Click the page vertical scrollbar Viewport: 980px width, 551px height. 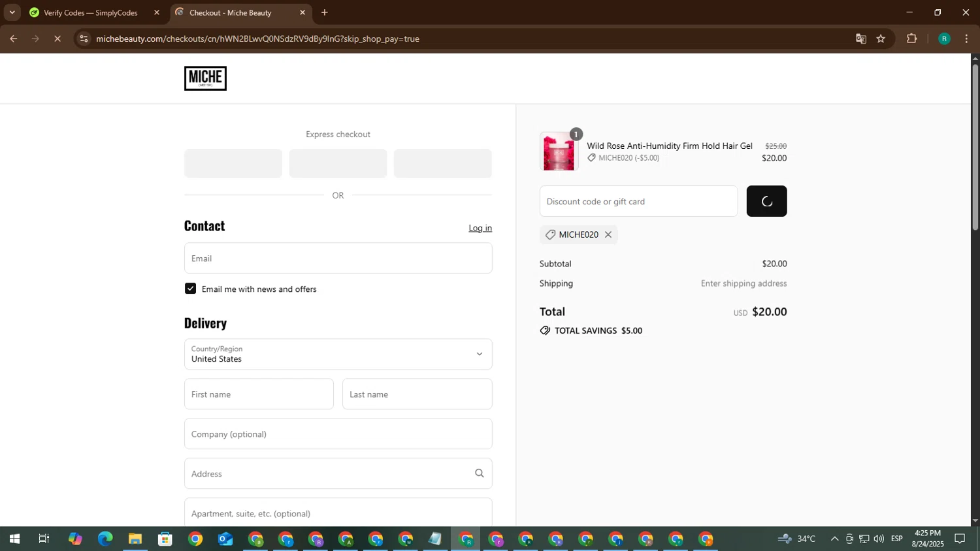tap(975, 148)
